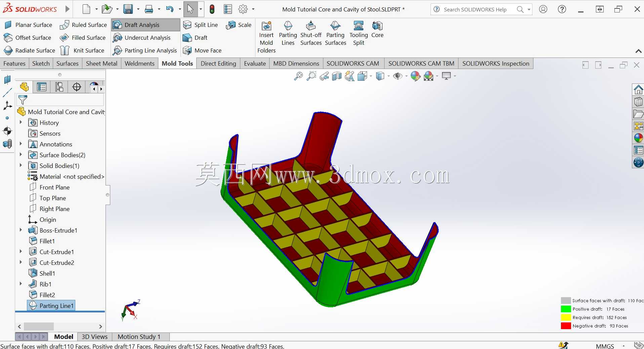Open the Split Line tool
Screen dimensions: 644x349
(x=200, y=25)
